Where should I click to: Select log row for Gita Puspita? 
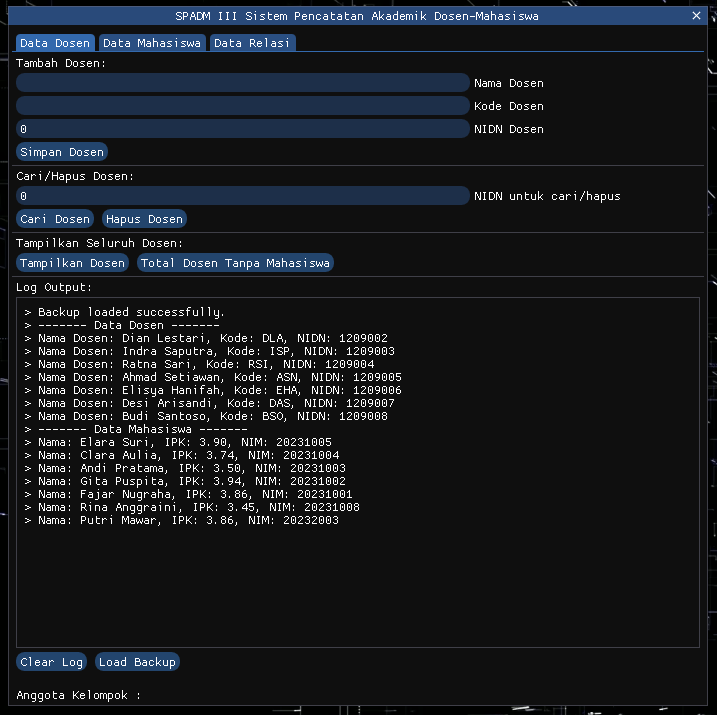tap(185, 481)
